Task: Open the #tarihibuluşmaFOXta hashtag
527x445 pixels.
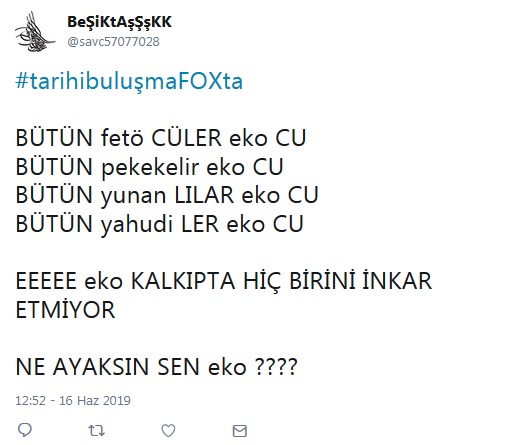Action: click(129, 82)
